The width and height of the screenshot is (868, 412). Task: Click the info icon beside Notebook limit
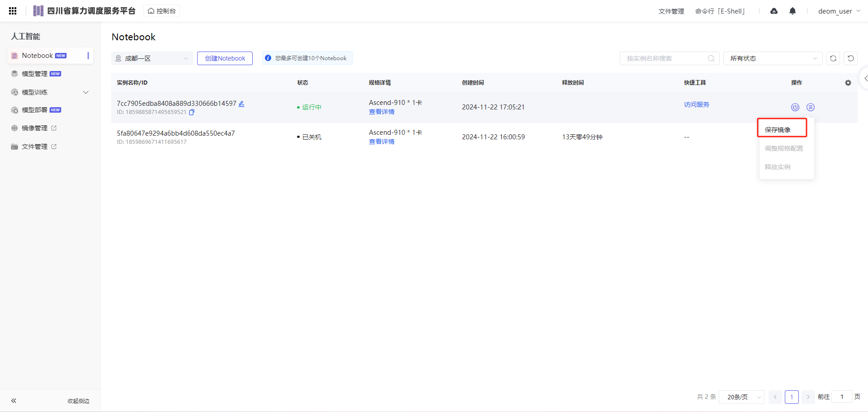click(x=268, y=58)
